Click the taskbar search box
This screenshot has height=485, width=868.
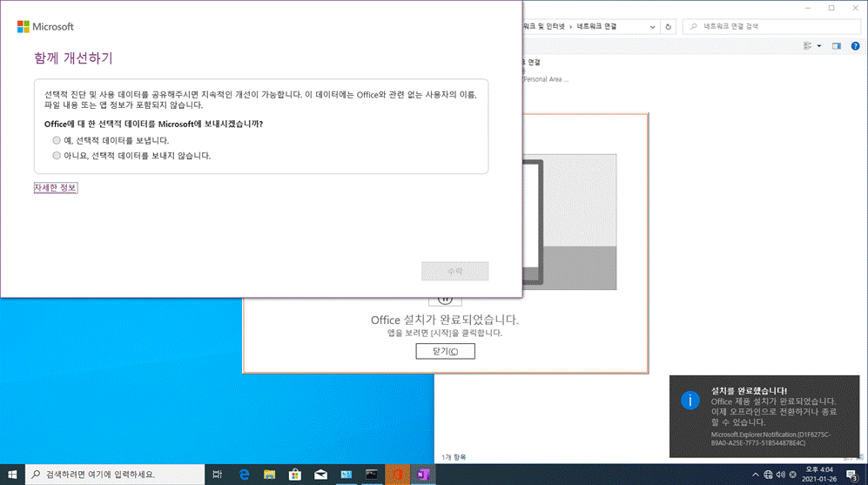tap(115, 475)
